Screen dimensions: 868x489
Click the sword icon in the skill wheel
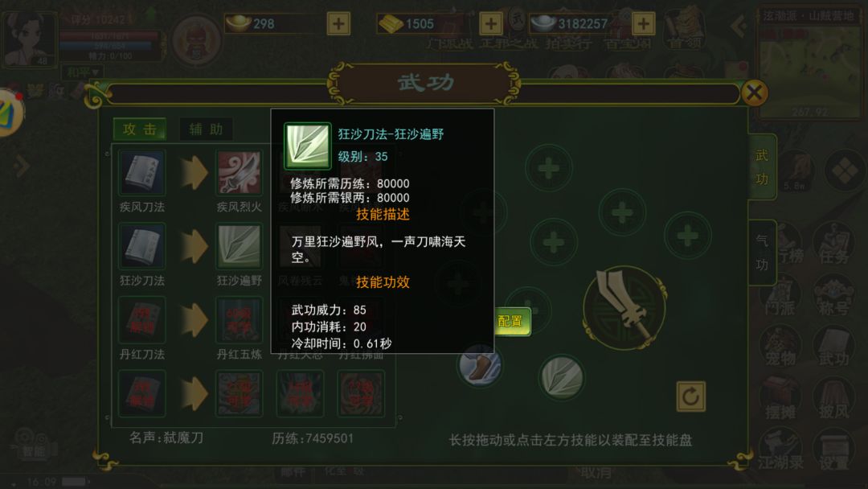624,307
